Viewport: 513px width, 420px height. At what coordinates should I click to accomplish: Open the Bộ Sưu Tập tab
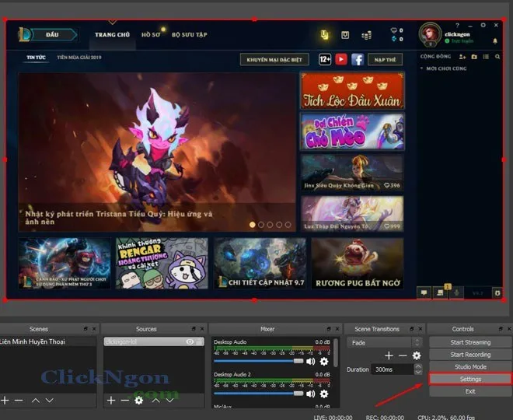190,34
